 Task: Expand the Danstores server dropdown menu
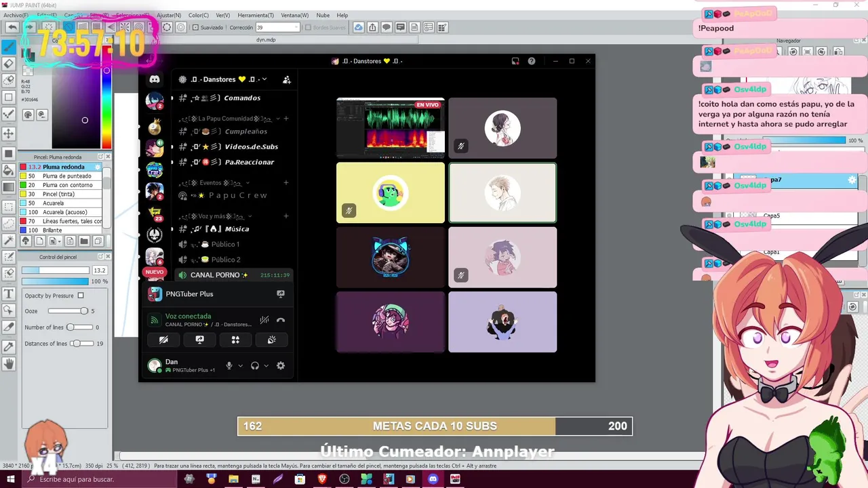264,79
